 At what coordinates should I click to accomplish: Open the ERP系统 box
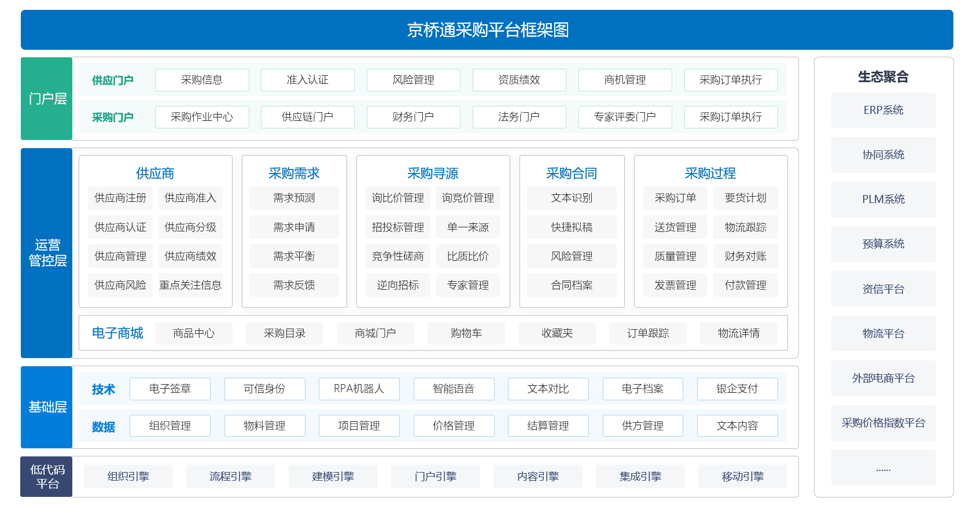883,110
